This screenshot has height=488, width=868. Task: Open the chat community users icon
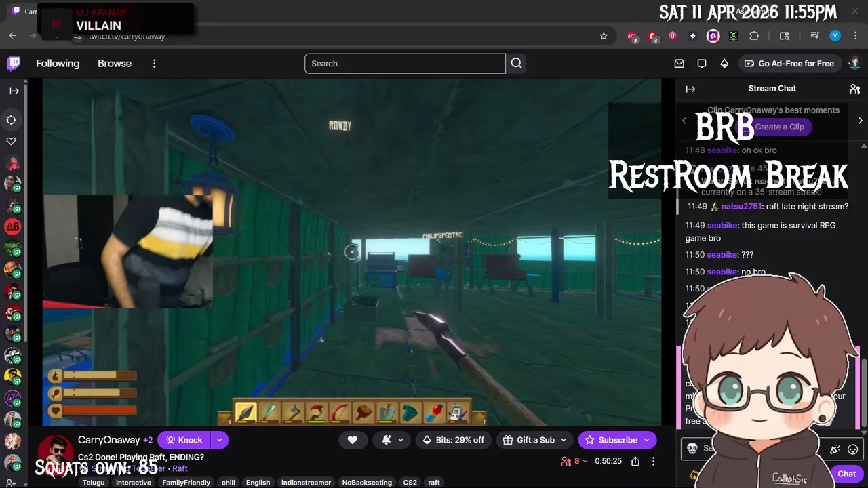pos(854,89)
